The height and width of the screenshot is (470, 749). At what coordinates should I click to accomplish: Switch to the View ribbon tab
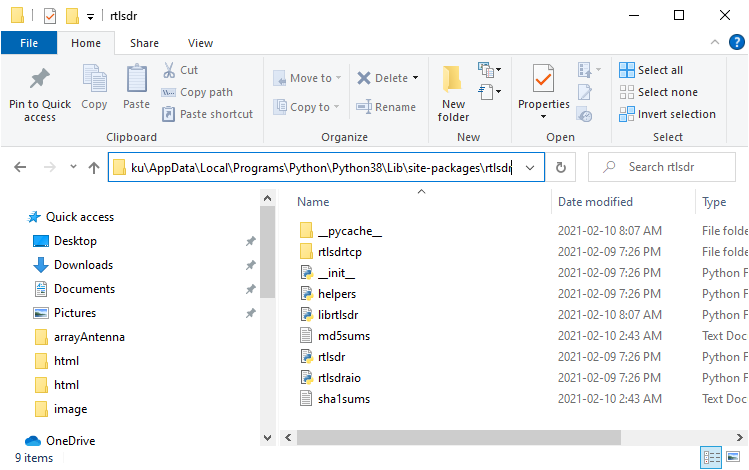(200, 43)
